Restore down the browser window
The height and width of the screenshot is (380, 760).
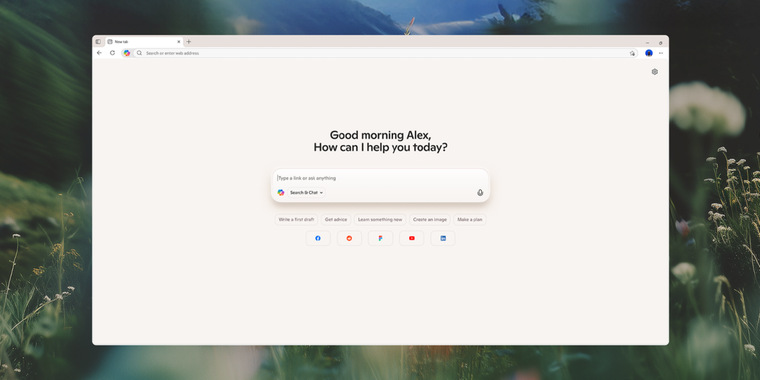[660, 43]
